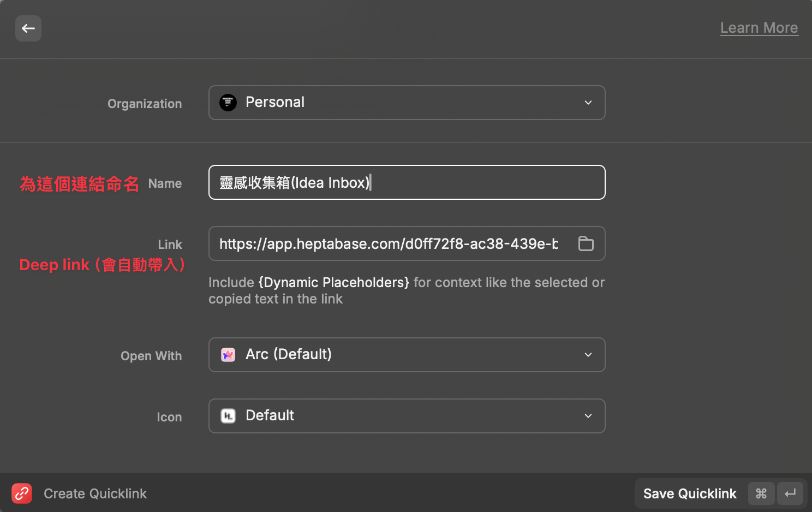Click the return key icon in the footer

[x=790, y=493]
